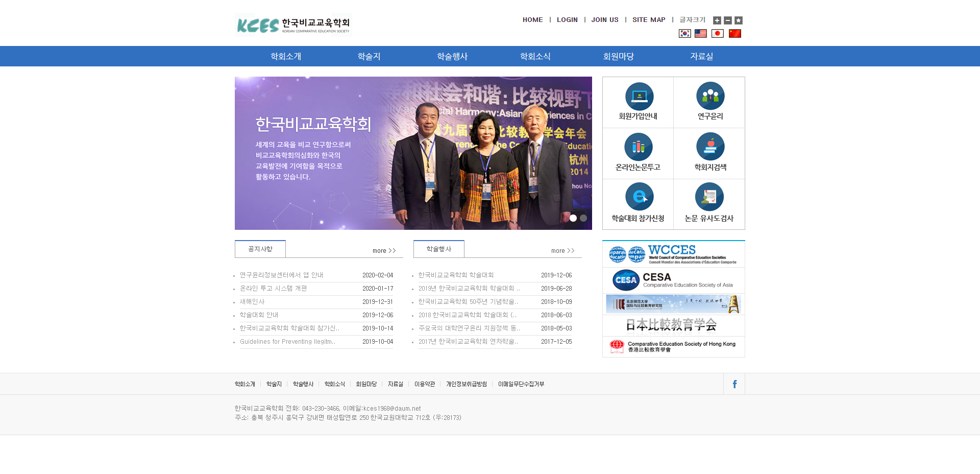Open CESA Comparative Education Society banner
The width and height of the screenshot is (980, 474).
(674, 280)
